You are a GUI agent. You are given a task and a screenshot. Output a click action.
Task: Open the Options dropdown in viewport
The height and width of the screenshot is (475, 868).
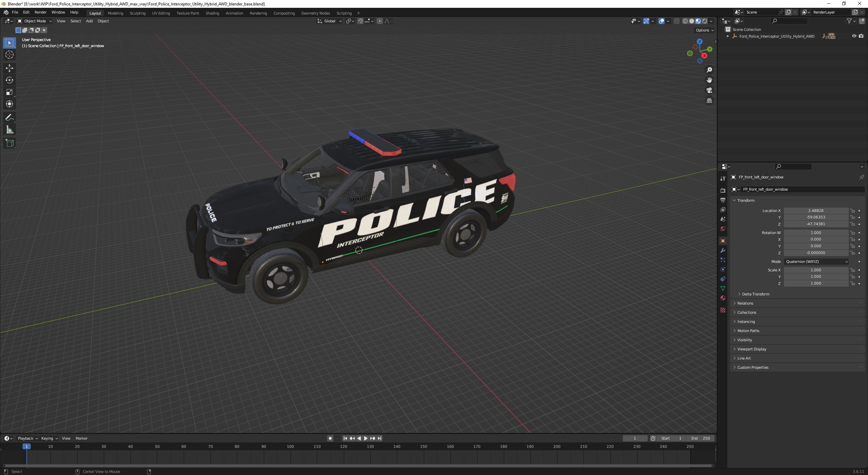705,30
